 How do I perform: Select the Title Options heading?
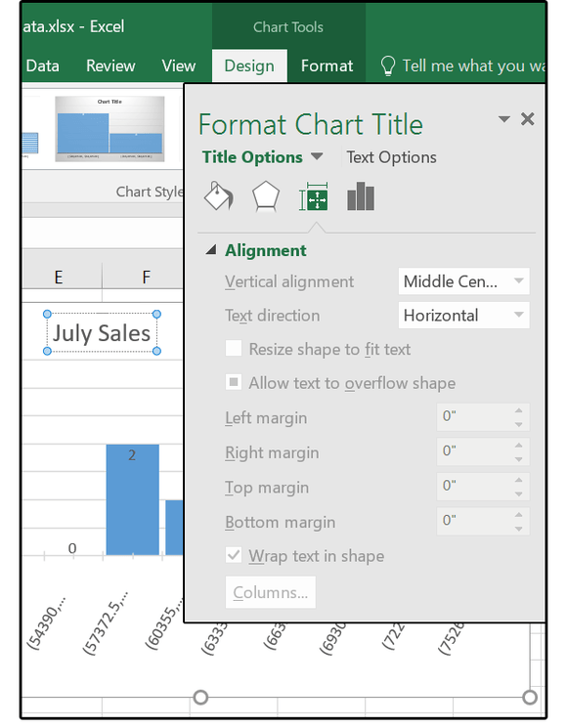point(252,157)
